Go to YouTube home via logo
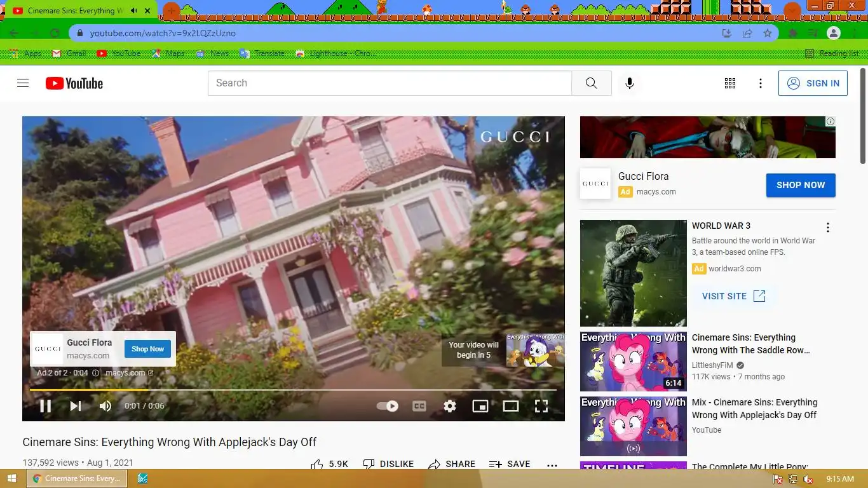Image resolution: width=868 pixels, height=488 pixels. click(74, 83)
